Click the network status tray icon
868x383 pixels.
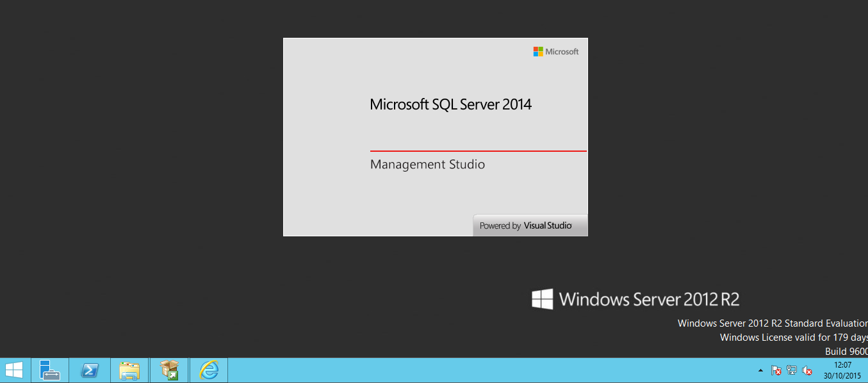(792, 371)
